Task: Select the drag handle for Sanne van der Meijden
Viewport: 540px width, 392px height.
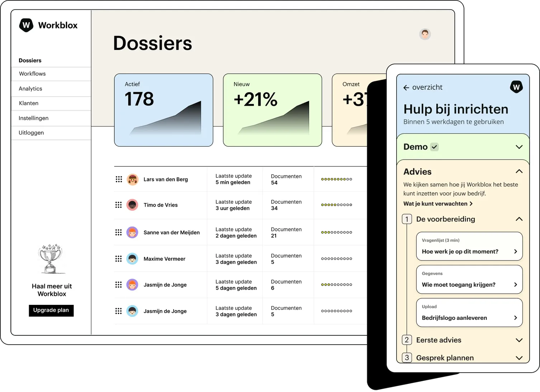Action: pos(119,232)
